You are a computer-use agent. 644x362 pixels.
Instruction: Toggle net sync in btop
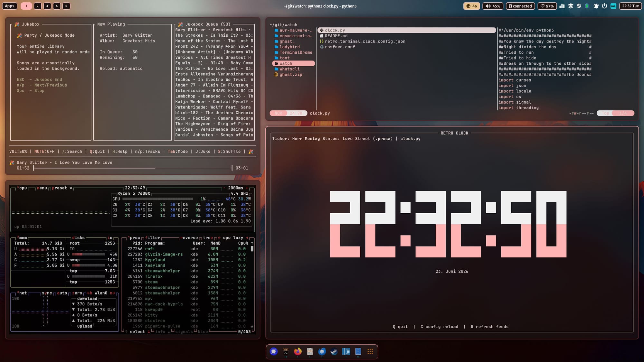tap(47, 293)
